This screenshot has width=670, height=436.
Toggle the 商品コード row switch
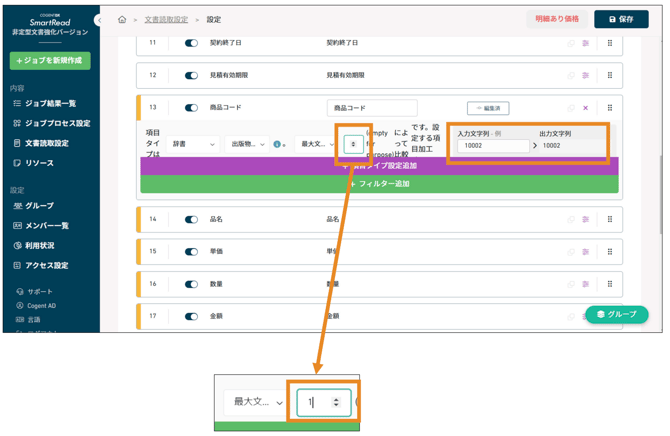click(191, 108)
